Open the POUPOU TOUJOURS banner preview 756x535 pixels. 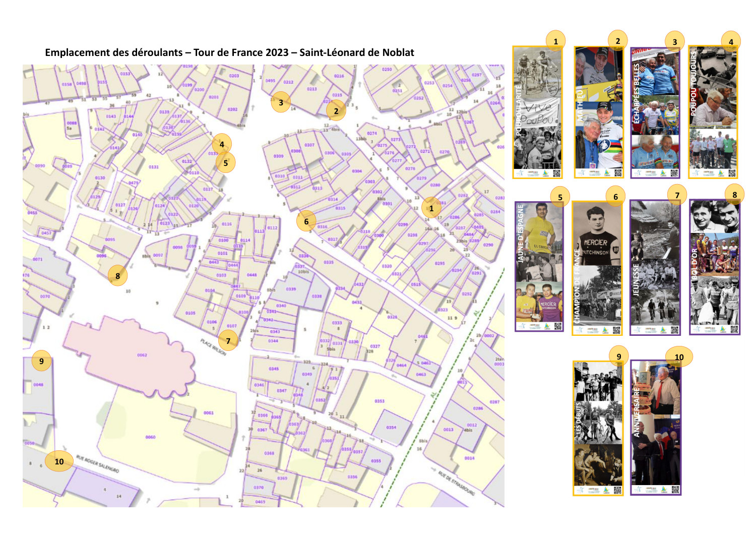(x=713, y=113)
